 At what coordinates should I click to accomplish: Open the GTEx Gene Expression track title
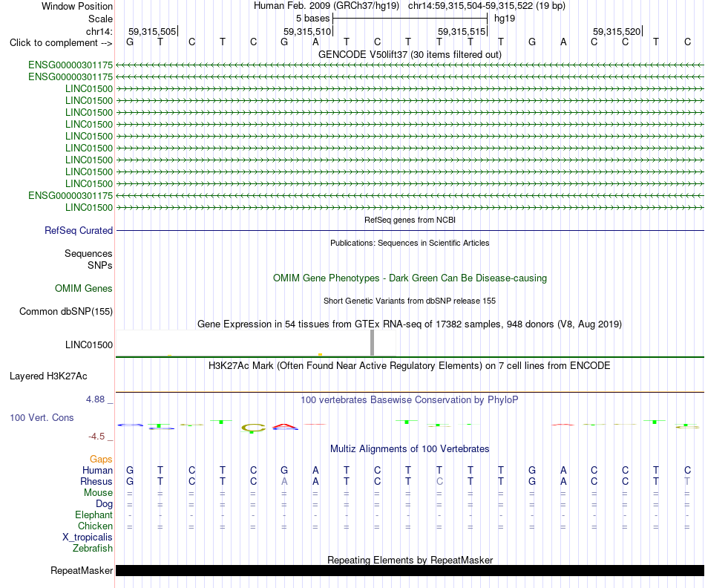coord(410,324)
